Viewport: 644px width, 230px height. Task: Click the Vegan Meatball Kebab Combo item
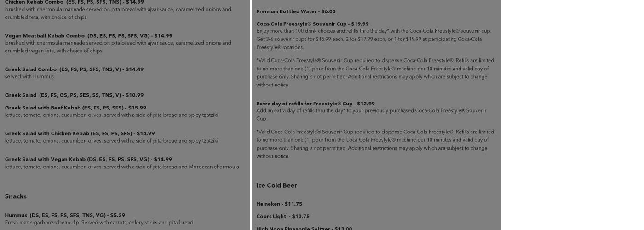click(x=88, y=36)
